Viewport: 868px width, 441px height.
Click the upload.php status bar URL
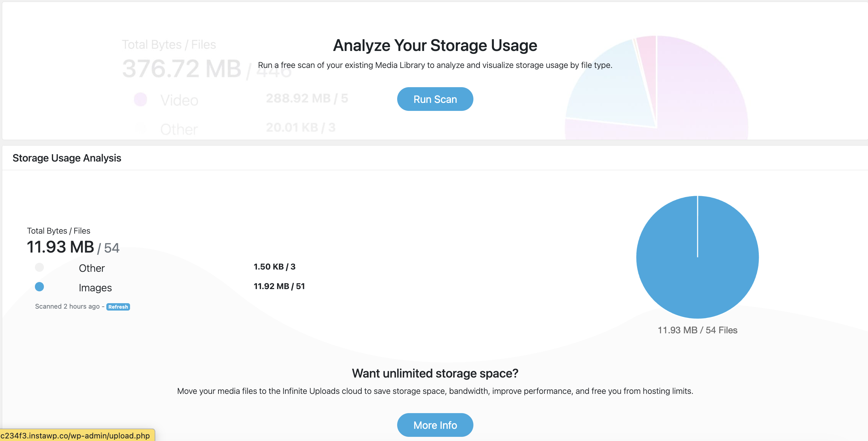(x=75, y=436)
